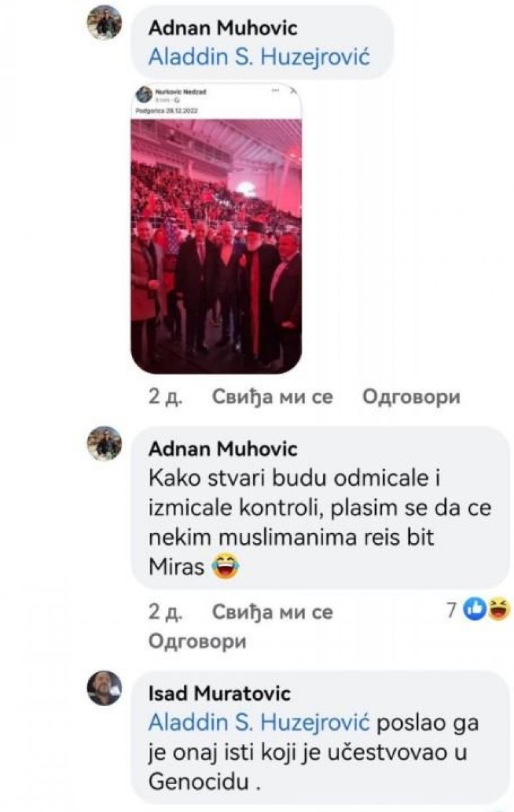Click the 2 д. timestamp under the photo
Screen dimensions: 514x812
(x=166, y=397)
